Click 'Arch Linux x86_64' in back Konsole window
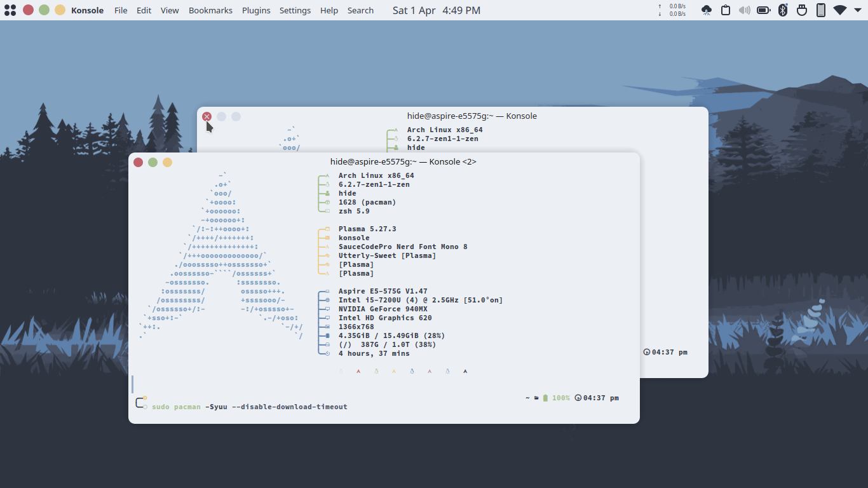This screenshot has width=868, height=488. tap(445, 130)
